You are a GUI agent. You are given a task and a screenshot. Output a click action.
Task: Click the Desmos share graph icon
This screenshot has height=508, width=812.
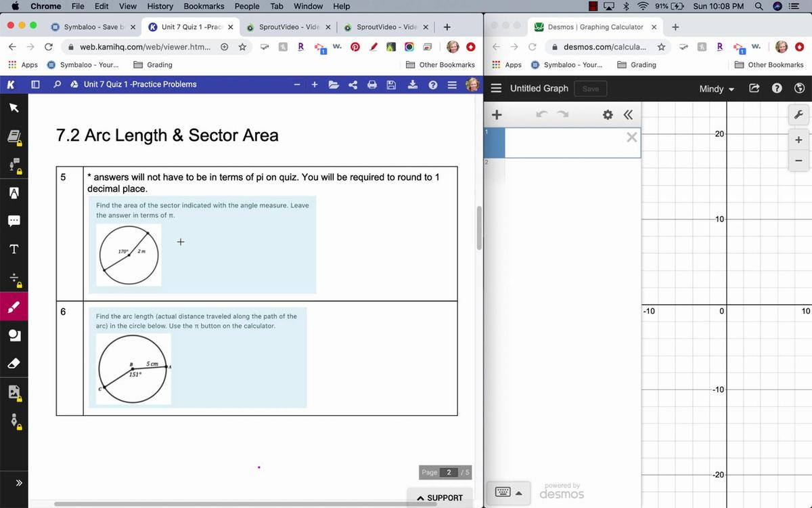click(754, 89)
